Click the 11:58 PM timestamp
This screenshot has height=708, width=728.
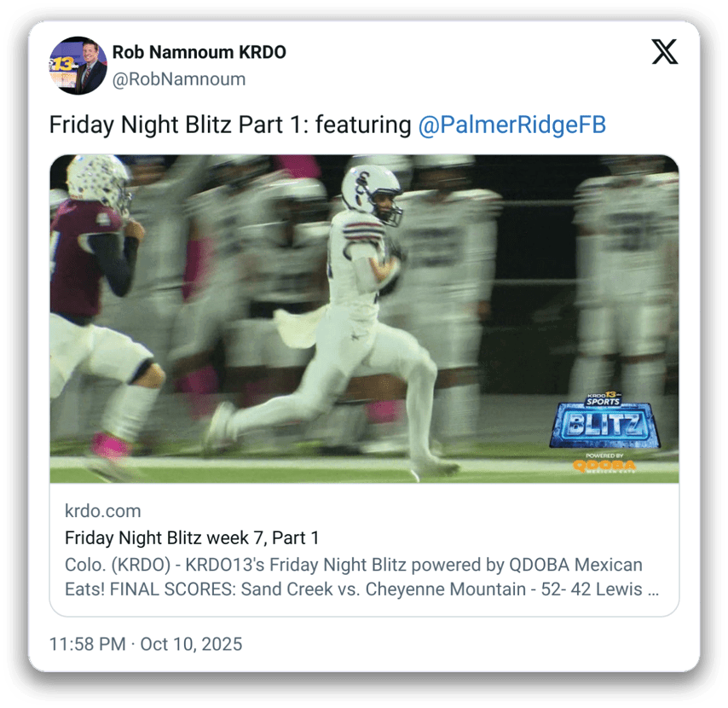pyautogui.click(x=87, y=644)
